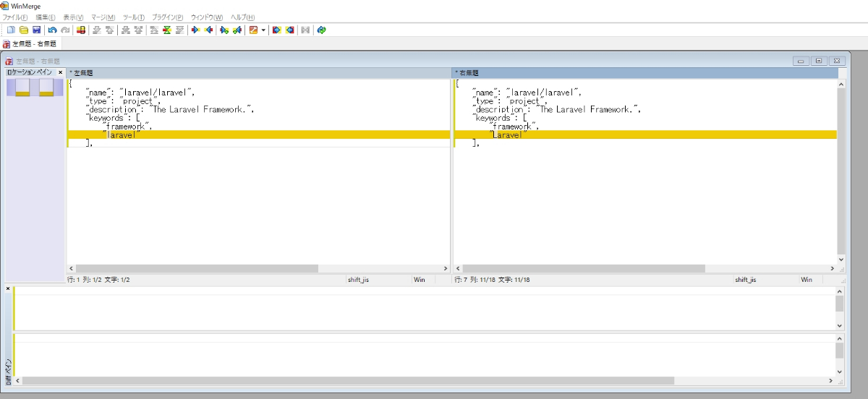Click the left file bar in location pane
The width and height of the screenshot is (868, 399).
(x=22, y=87)
